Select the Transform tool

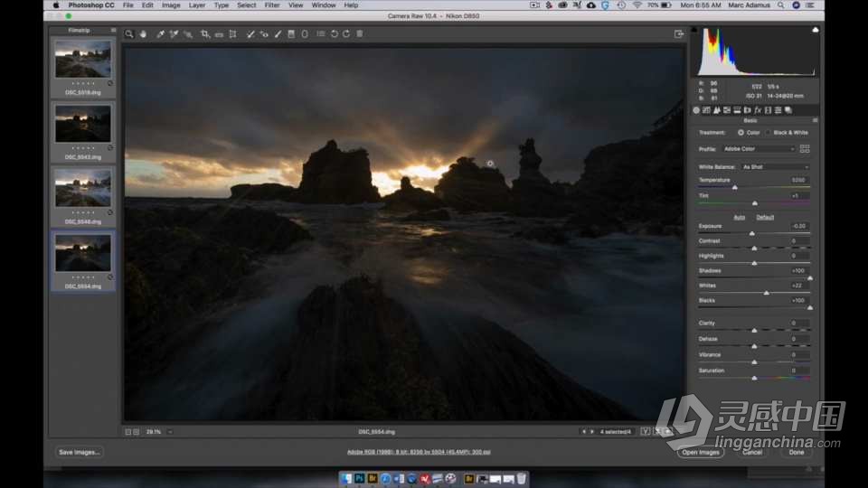coord(233,33)
